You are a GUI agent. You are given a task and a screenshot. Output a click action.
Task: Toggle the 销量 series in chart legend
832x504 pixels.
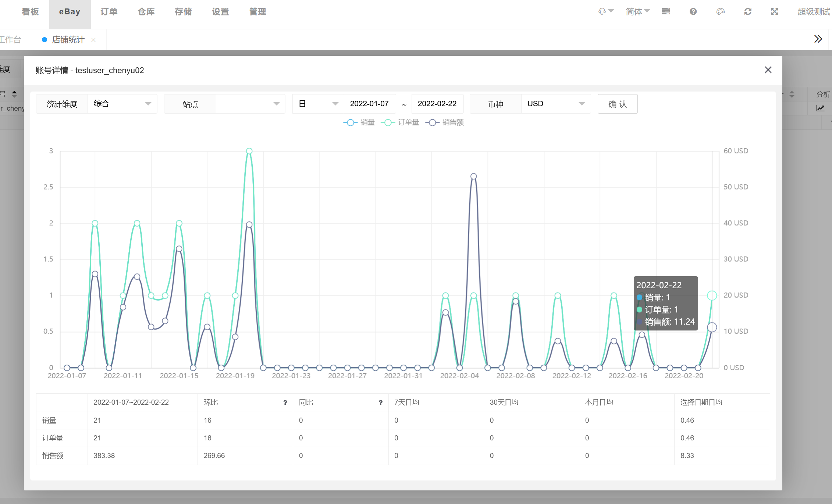359,122
